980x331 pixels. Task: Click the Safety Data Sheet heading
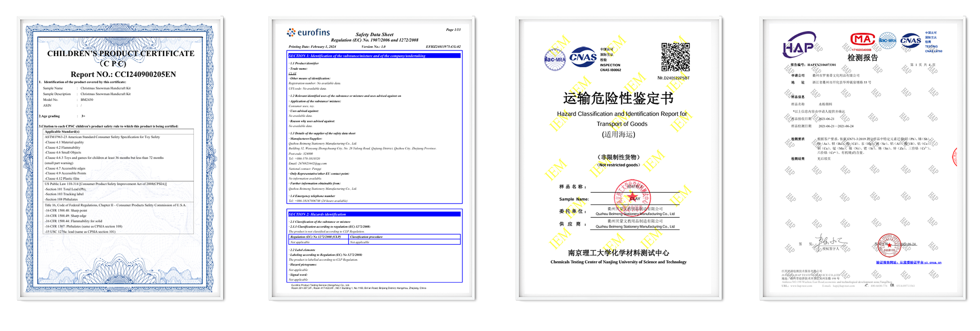[375, 35]
